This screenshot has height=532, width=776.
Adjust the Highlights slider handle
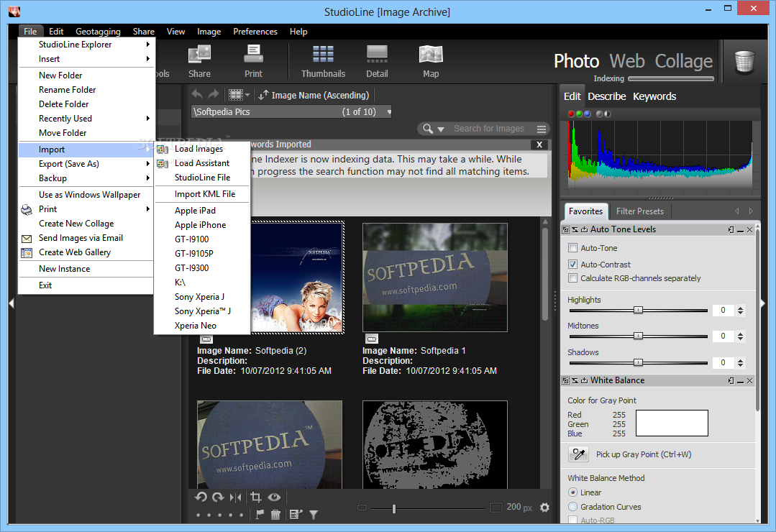point(639,311)
